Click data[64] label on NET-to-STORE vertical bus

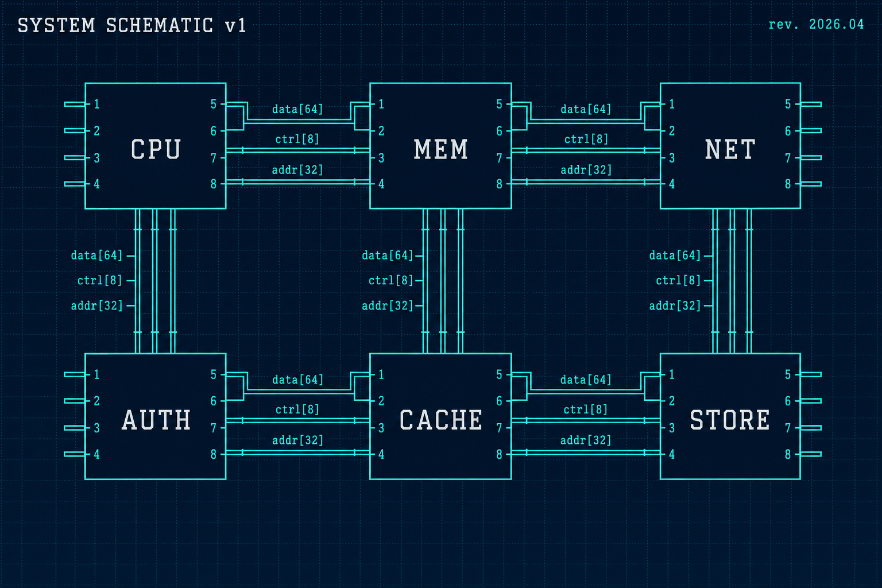pyautogui.click(x=675, y=256)
